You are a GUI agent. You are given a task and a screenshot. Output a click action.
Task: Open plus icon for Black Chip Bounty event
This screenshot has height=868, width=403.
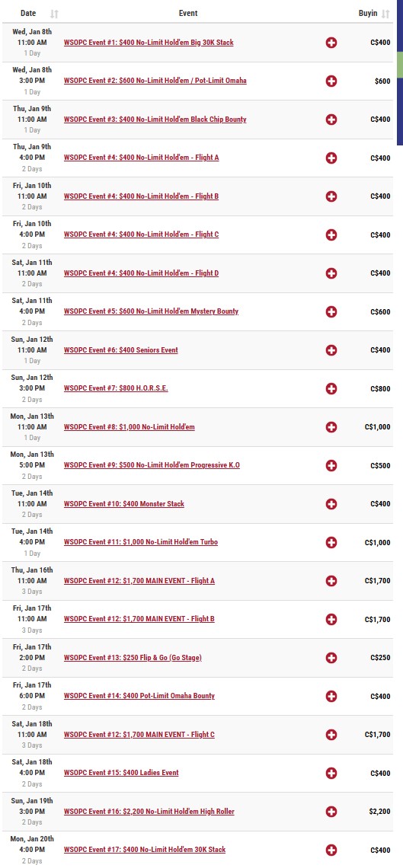point(331,120)
